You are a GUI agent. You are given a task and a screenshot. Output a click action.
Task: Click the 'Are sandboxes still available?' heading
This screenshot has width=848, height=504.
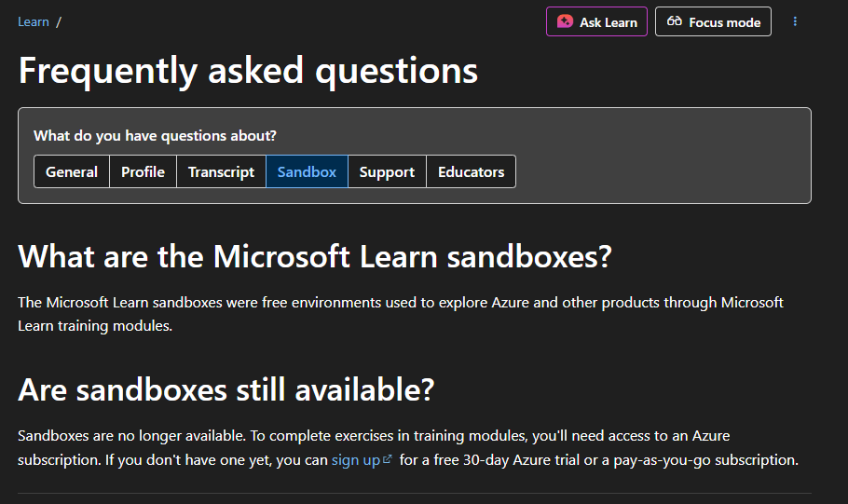pos(226,389)
